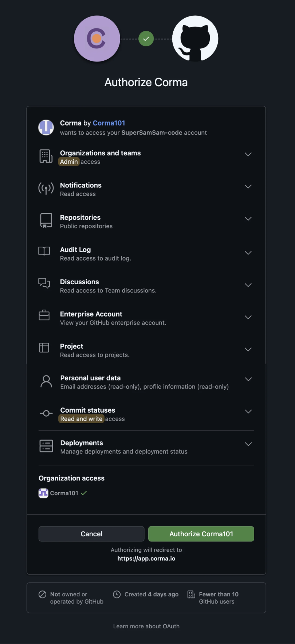
Task: Click the Notifications broadcast icon
Action: click(x=46, y=188)
